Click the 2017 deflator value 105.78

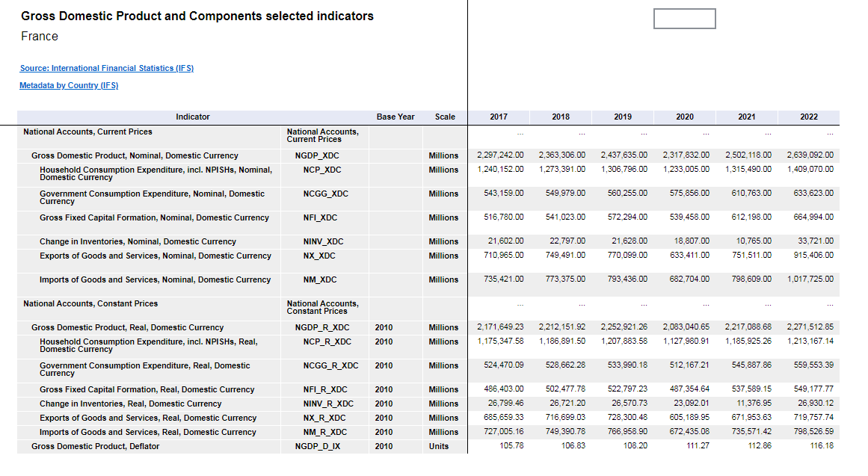pyautogui.click(x=511, y=446)
